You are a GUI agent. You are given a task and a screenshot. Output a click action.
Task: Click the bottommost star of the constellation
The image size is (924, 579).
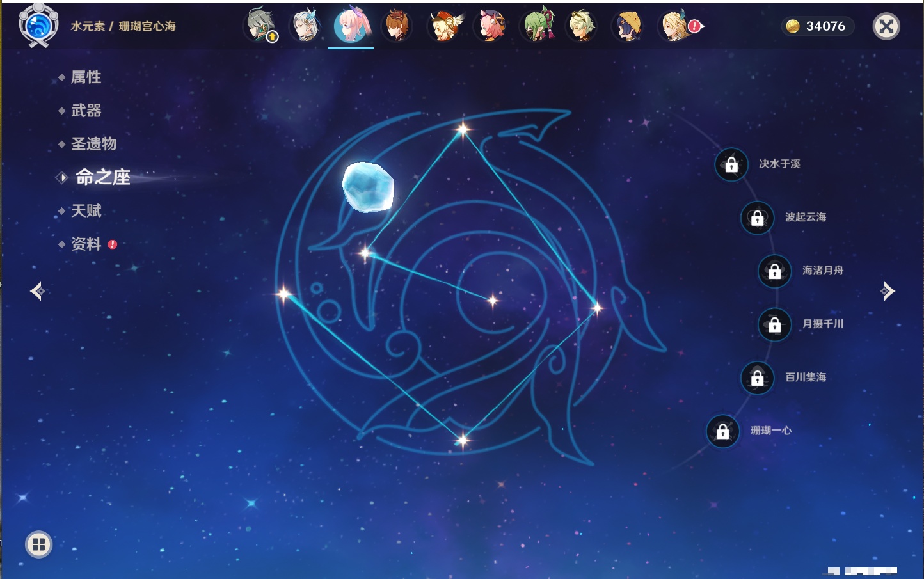pyautogui.click(x=462, y=440)
